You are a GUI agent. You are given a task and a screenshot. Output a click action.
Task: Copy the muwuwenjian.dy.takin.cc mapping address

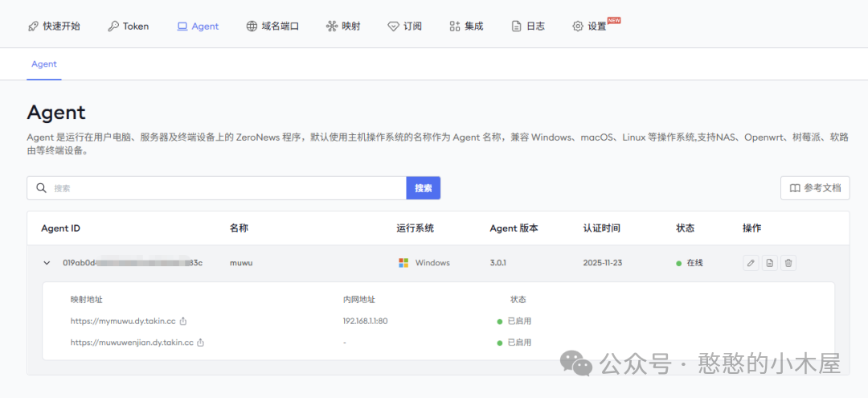click(x=200, y=343)
